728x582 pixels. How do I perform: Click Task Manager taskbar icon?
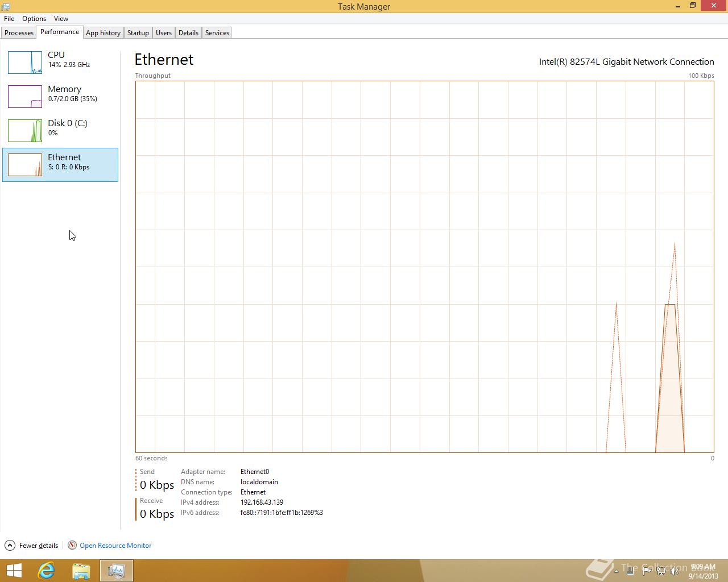(117, 571)
